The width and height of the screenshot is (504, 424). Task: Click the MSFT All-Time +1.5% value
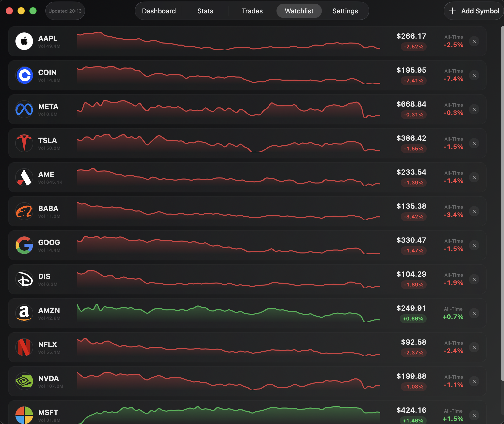tap(453, 419)
